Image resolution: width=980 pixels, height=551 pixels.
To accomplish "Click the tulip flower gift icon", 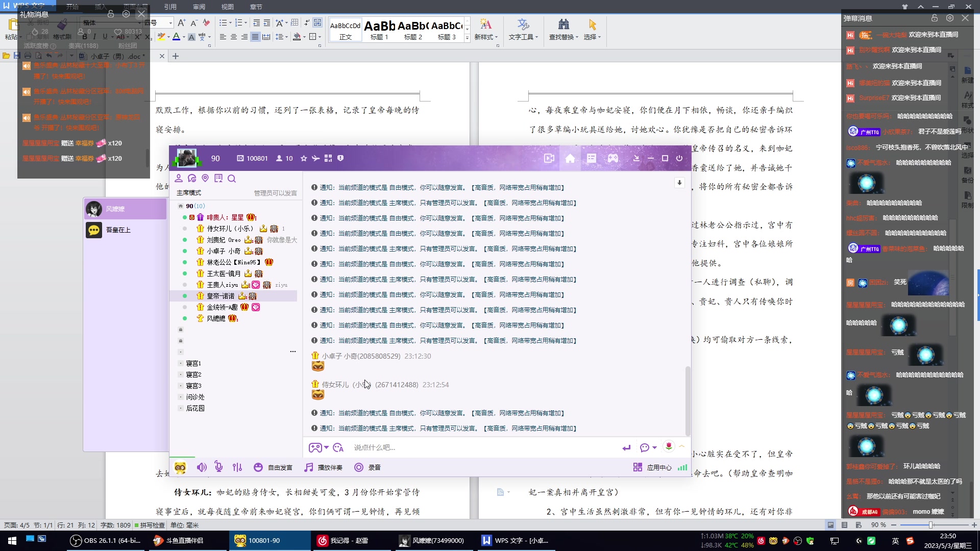I will click(669, 446).
